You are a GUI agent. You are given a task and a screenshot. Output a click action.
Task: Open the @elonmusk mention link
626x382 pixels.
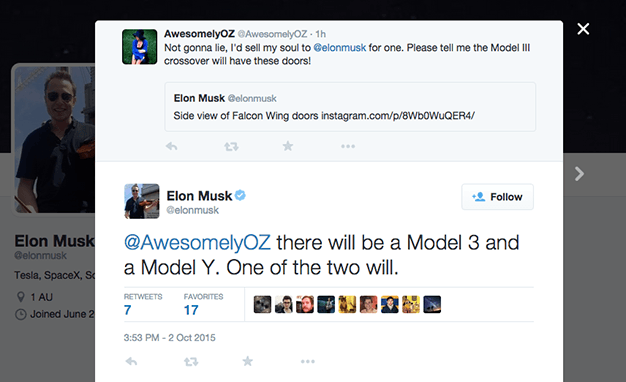pos(340,48)
